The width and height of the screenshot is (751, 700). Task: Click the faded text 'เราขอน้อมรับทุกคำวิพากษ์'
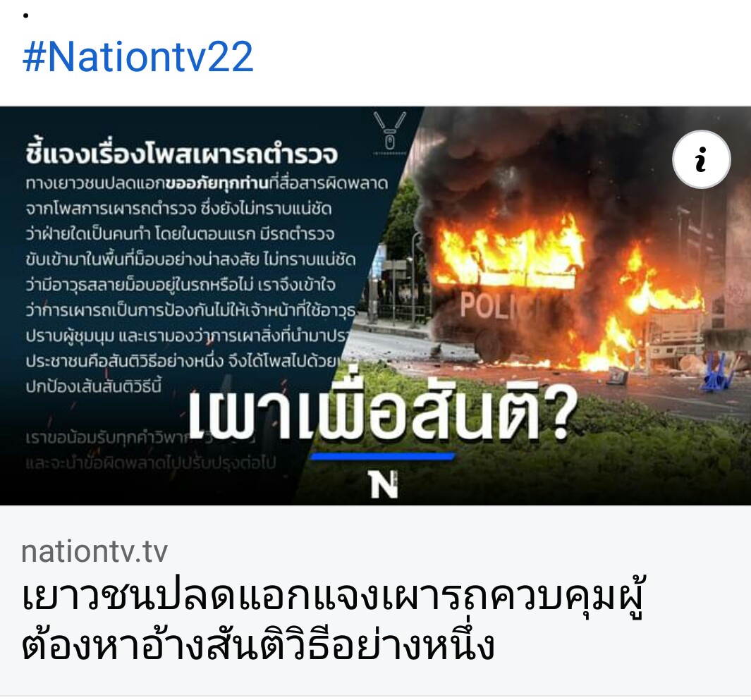[140, 437]
